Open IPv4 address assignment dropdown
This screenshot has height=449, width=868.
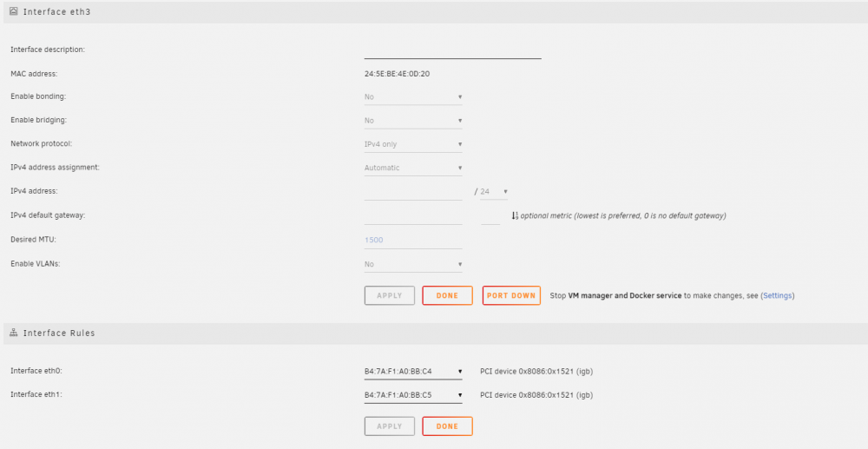413,168
